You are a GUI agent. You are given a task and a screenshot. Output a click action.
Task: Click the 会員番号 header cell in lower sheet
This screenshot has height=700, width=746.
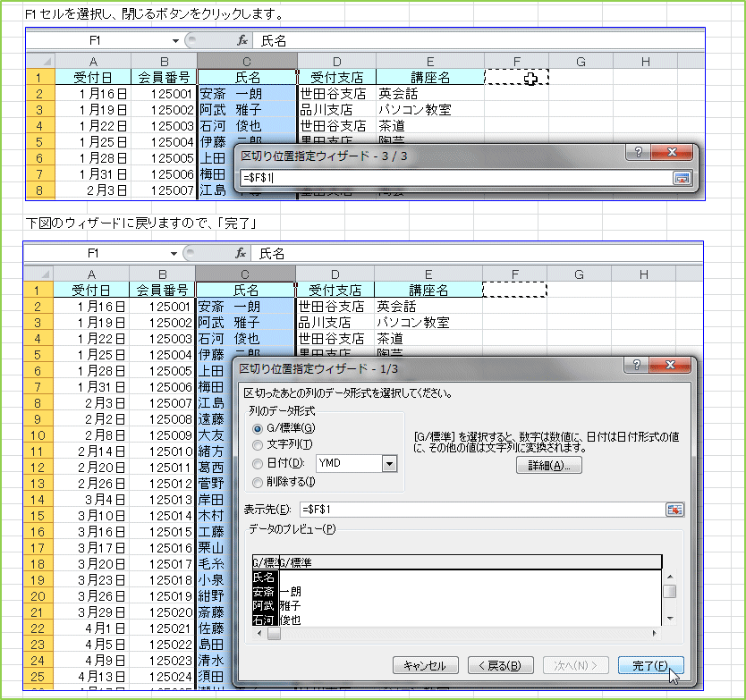162,290
